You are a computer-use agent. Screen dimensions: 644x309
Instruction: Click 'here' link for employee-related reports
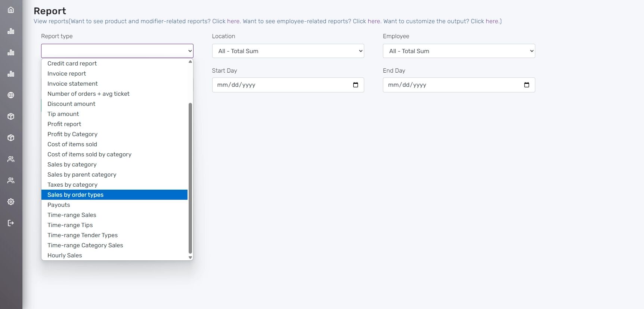coord(374,21)
